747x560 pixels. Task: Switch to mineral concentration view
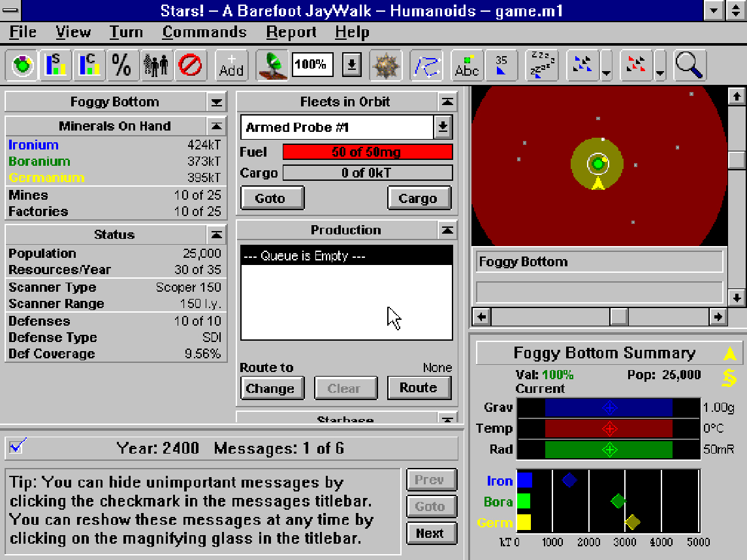[x=89, y=65]
